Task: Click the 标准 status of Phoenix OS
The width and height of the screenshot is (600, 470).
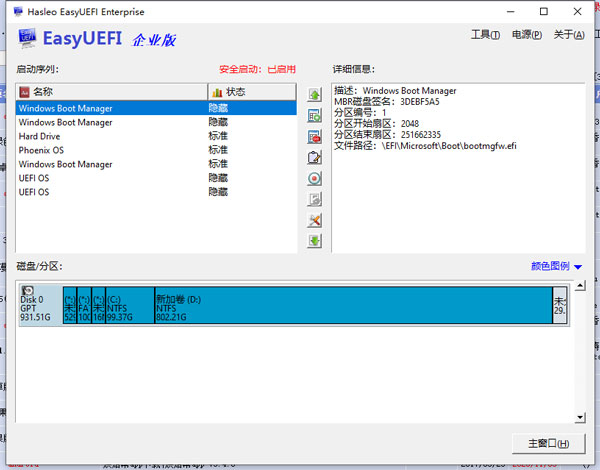Action: 218,150
